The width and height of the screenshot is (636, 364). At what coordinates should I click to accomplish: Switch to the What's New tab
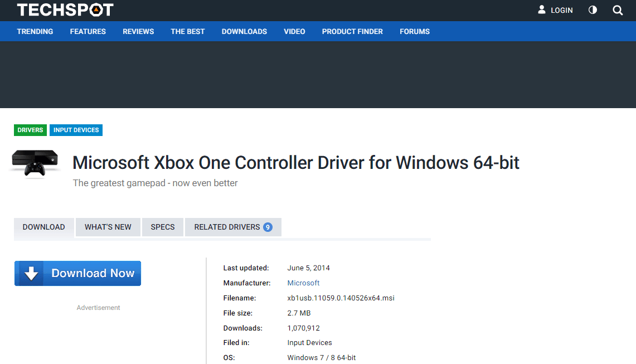pyautogui.click(x=108, y=227)
